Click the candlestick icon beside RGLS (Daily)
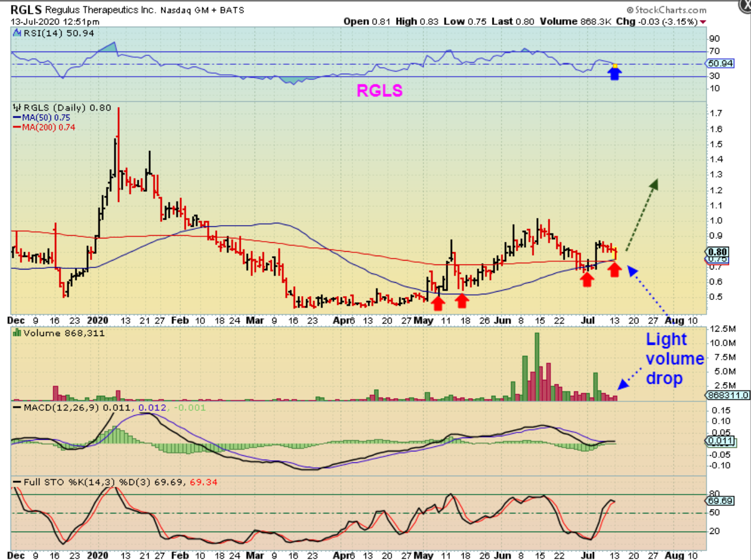Screen dimensions: 751x560 tap(17, 108)
